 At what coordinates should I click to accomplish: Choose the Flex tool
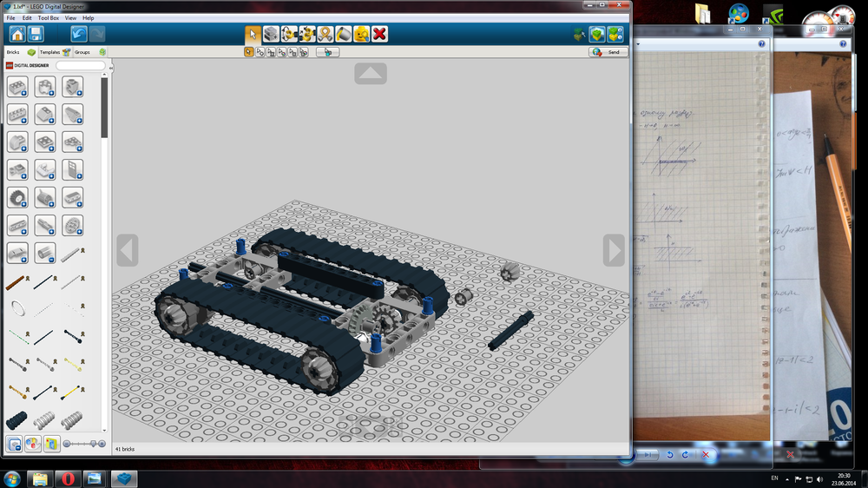[x=325, y=35]
